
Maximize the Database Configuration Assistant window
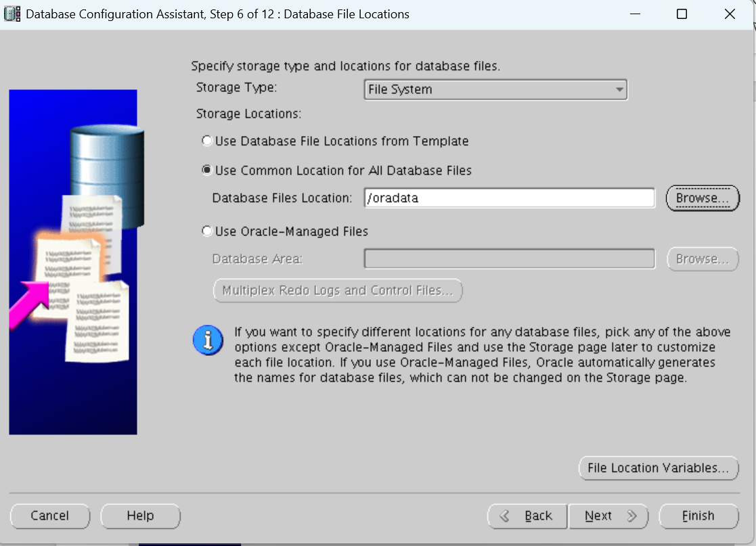pyautogui.click(x=682, y=14)
